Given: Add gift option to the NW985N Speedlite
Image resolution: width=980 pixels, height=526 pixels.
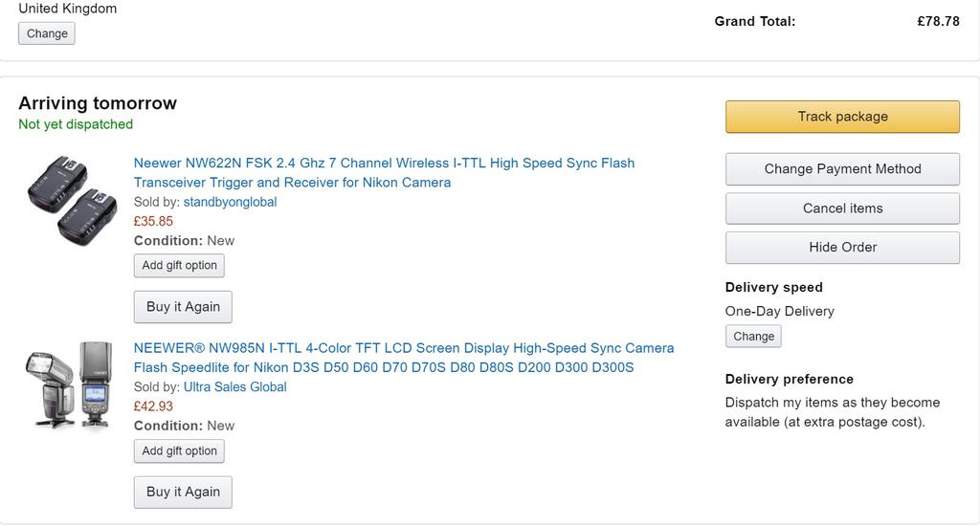Looking at the screenshot, I should click(179, 451).
